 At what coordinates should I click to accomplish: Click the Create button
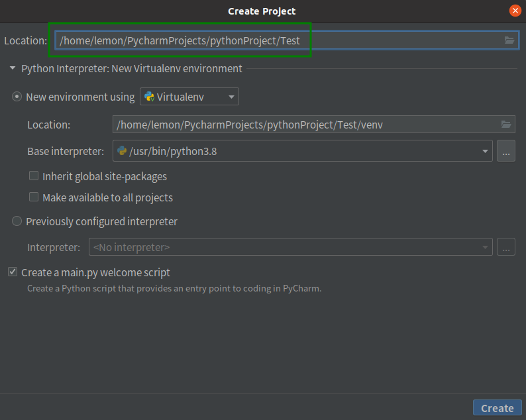[x=497, y=408]
